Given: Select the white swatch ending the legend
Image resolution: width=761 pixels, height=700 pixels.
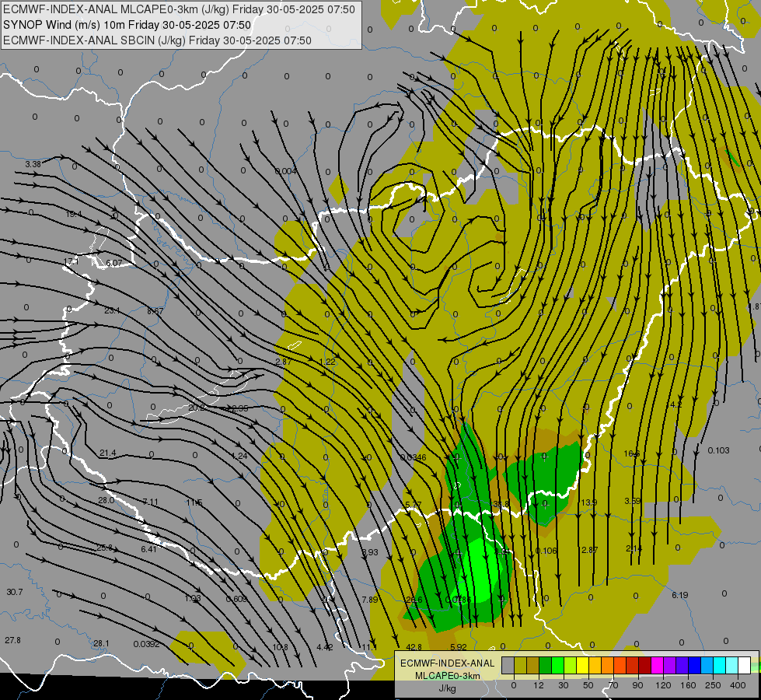Looking at the screenshot, I should click(744, 665).
